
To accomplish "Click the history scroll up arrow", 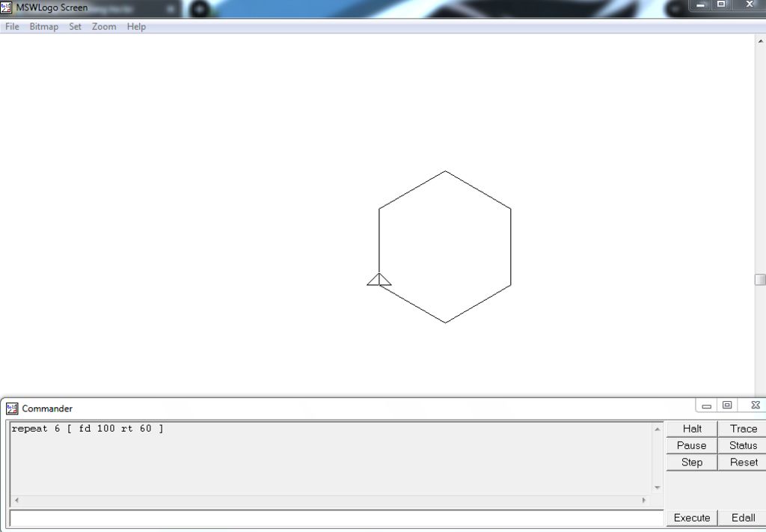I will click(x=657, y=429).
